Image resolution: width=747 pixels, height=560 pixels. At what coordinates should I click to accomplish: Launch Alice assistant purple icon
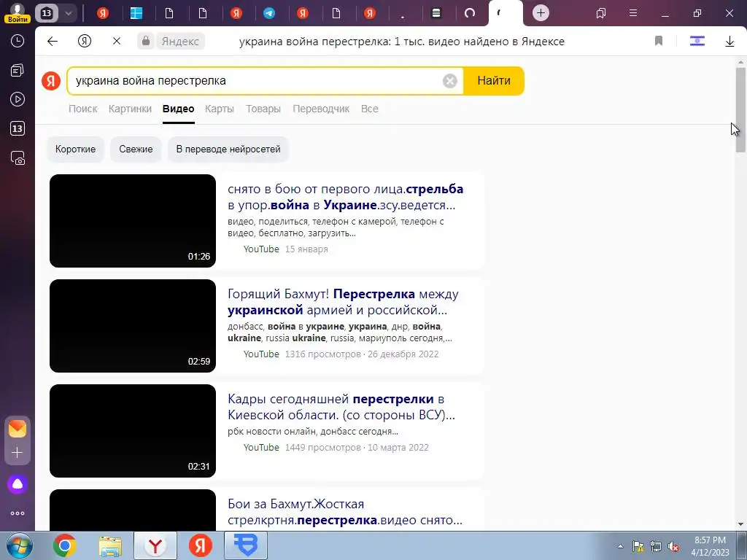coord(18,484)
